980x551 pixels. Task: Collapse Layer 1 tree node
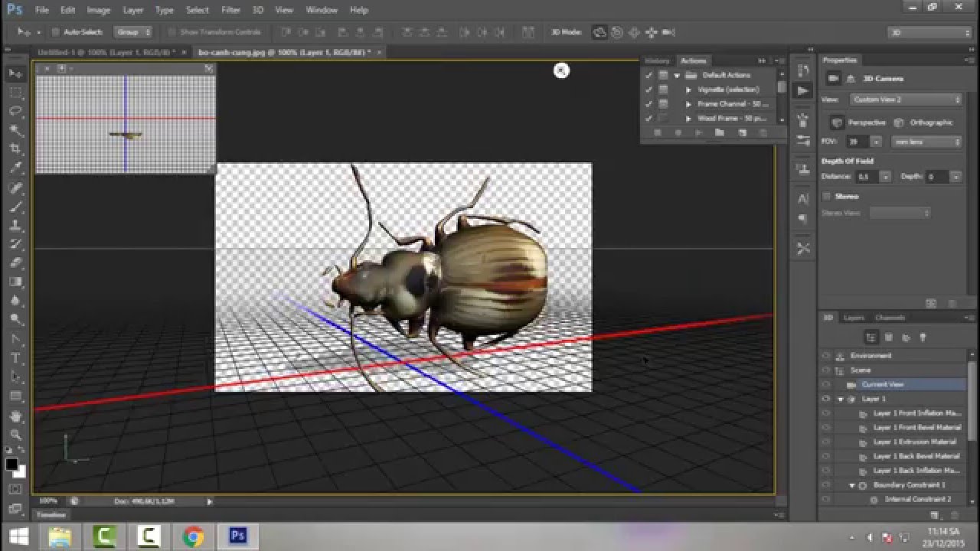841,399
